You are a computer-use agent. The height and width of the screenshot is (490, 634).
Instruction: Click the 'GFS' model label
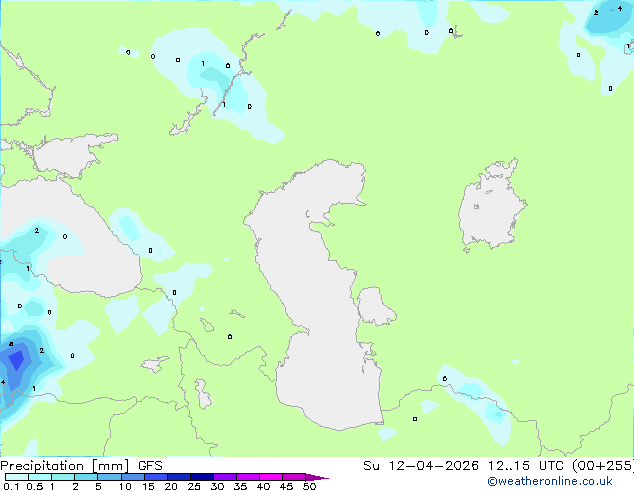[x=150, y=466]
